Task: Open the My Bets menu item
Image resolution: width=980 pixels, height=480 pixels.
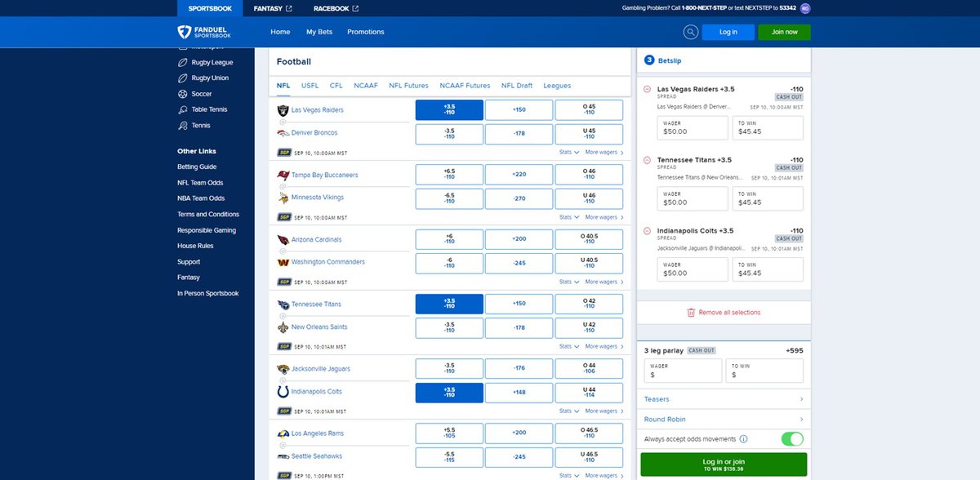Action: 319,31
